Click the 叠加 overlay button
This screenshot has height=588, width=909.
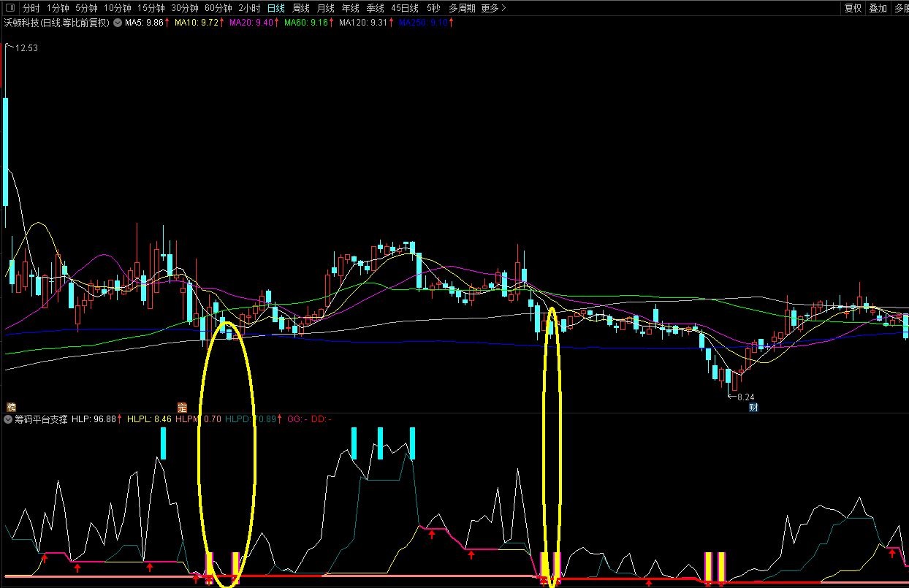click(878, 9)
